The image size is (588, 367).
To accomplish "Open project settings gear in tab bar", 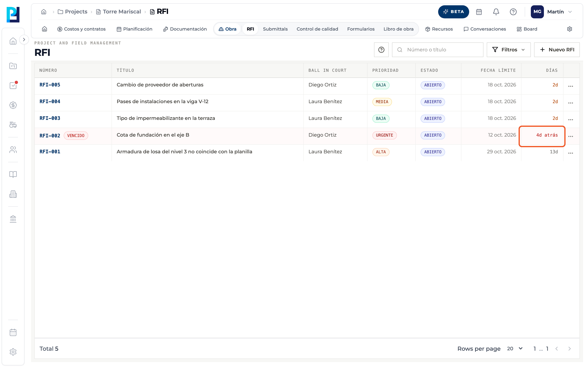I will pyautogui.click(x=570, y=29).
